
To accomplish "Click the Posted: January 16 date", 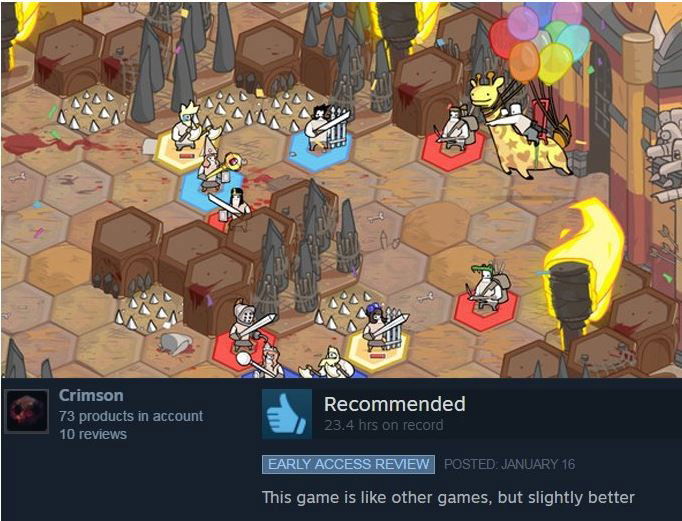I will tap(509, 464).
